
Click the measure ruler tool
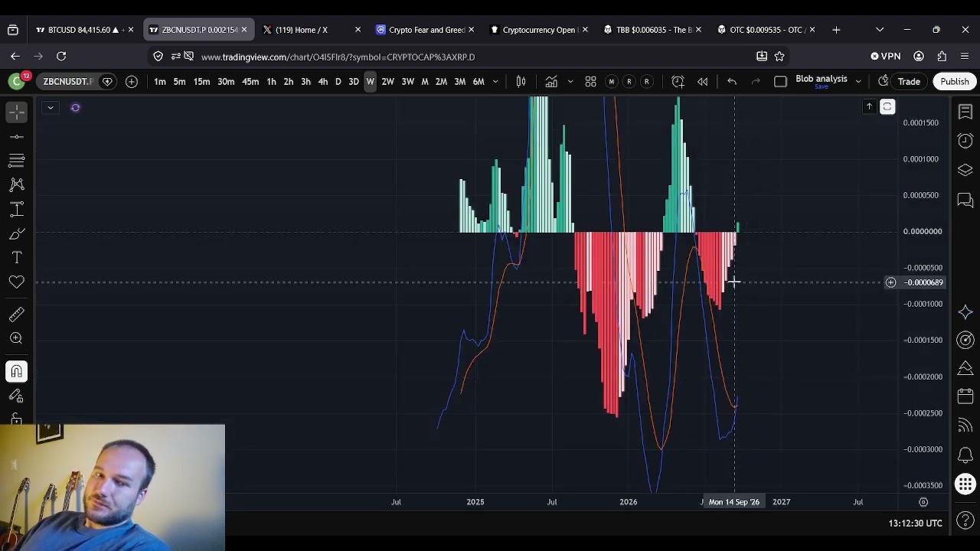tap(16, 314)
